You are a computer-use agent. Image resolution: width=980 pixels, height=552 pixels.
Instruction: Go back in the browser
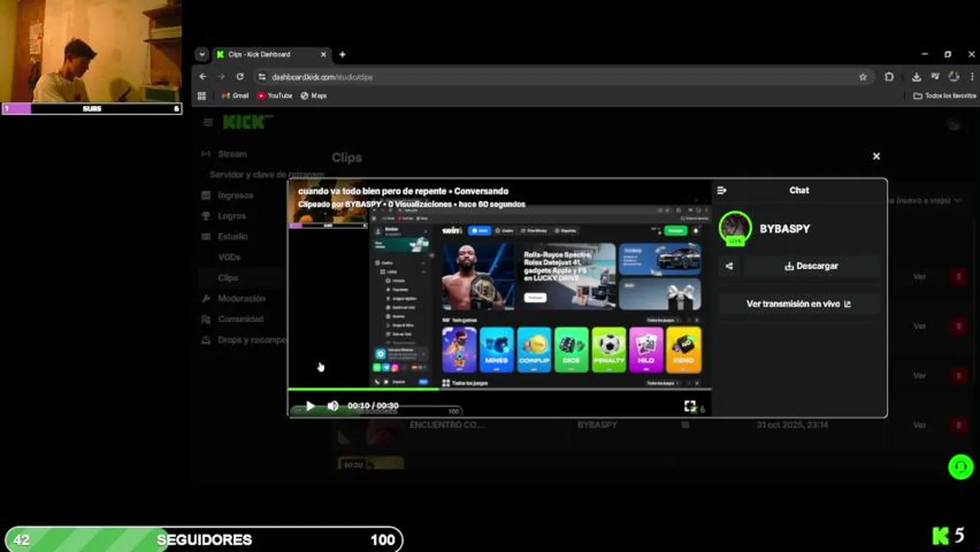pos(203,77)
